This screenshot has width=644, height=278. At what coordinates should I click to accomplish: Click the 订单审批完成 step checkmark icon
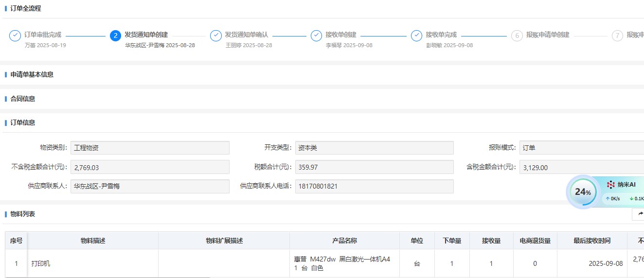click(15, 35)
